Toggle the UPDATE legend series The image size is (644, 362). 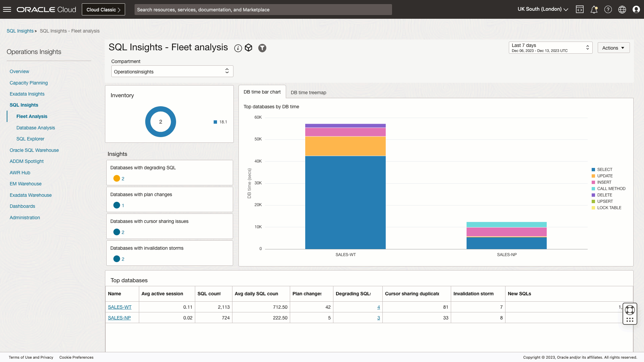pyautogui.click(x=604, y=176)
